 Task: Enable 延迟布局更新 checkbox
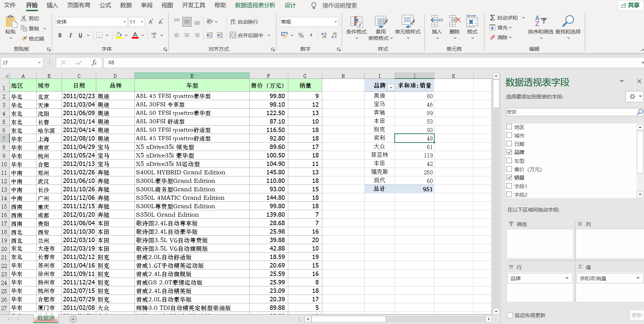pyautogui.click(x=510, y=315)
